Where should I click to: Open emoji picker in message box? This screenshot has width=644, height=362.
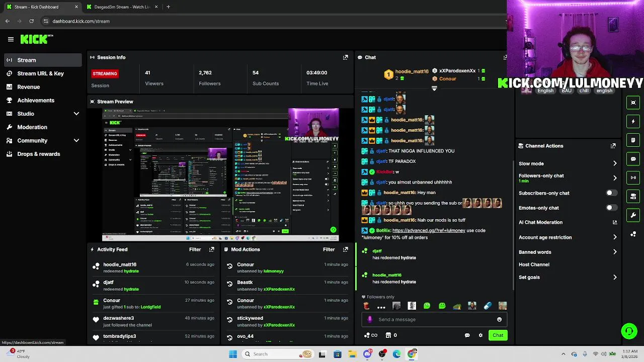click(499, 319)
